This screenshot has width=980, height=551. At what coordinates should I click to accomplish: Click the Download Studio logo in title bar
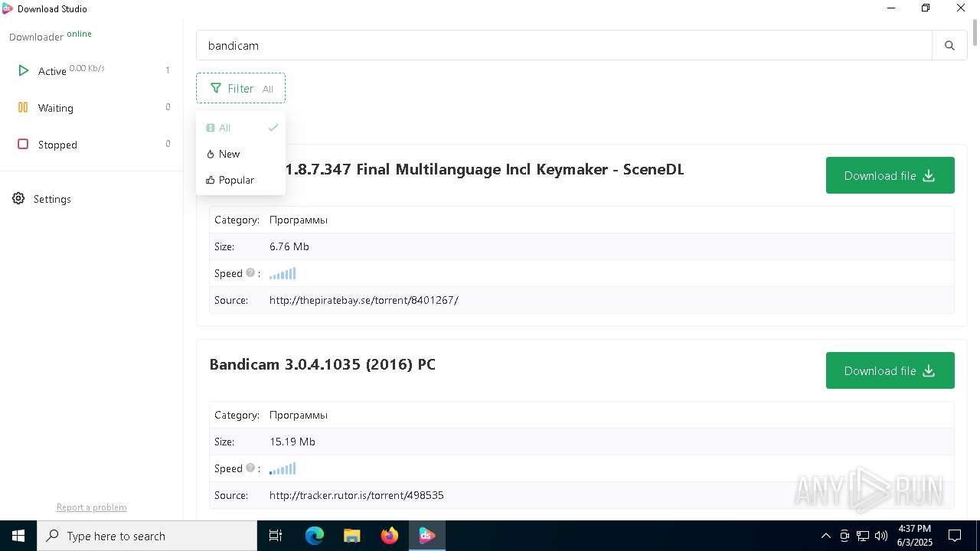pos(8,8)
